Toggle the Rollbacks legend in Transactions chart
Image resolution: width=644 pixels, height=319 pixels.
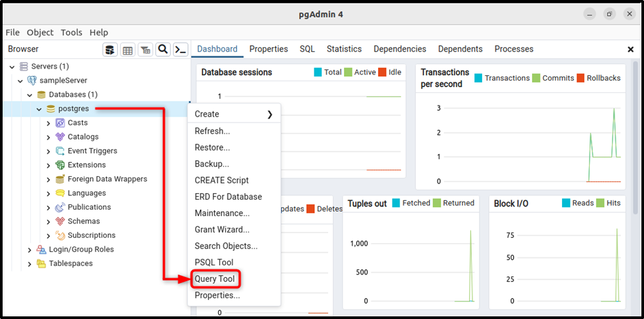[x=598, y=78]
